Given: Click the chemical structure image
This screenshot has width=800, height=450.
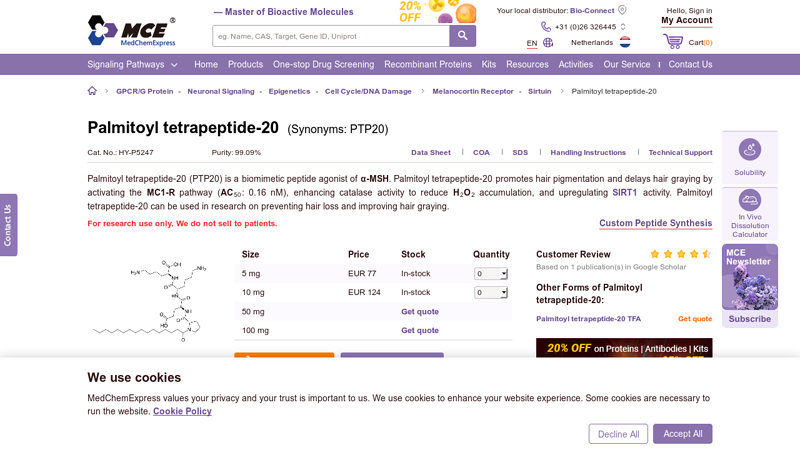Looking at the screenshot, I should 151,300.
